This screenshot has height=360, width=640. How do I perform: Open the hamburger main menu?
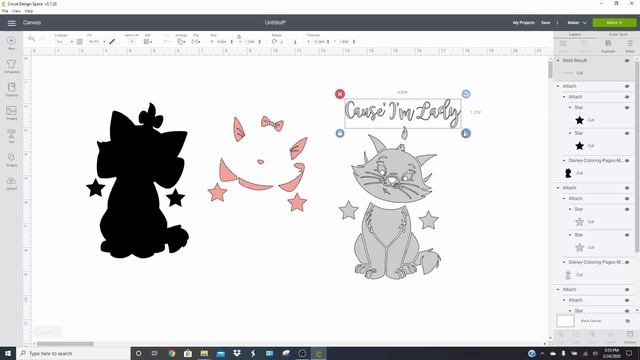pos(11,23)
